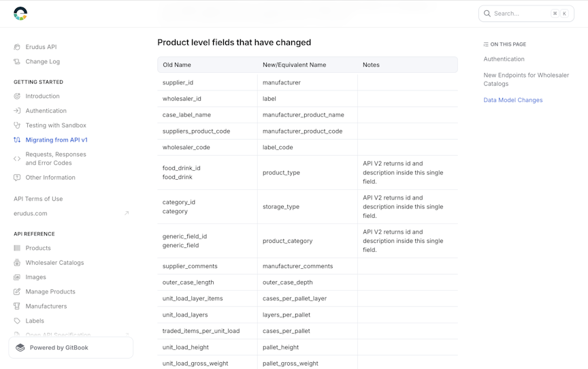Click the Erudus API sidebar icon
Viewport: 588px width, 369px height.
tap(17, 47)
